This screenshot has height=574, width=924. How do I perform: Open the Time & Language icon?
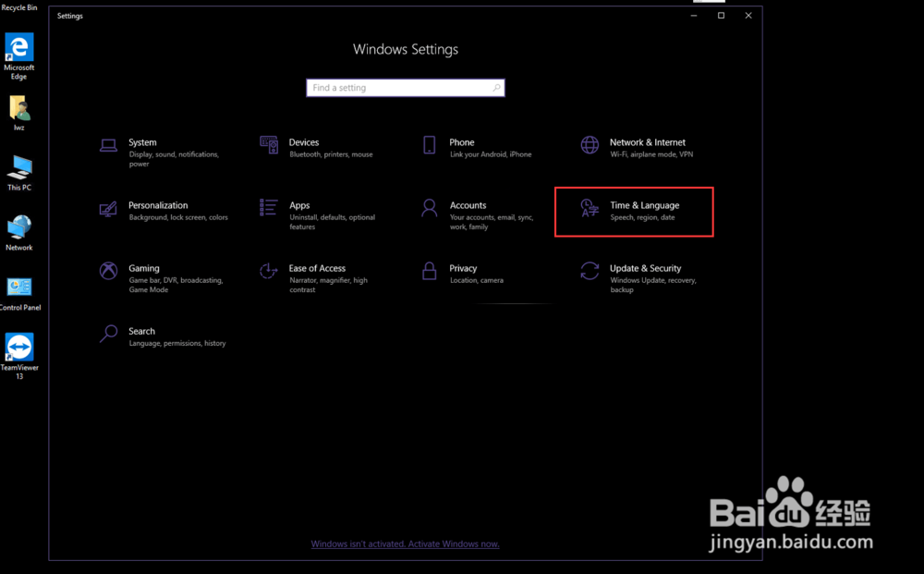pyautogui.click(x=590, y=208)
